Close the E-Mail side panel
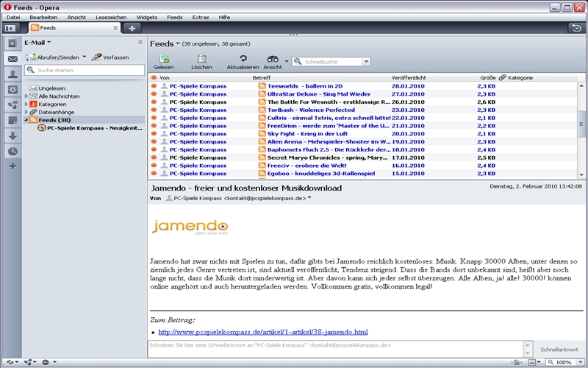Image resolution: width=588 pixels, height=368 pixels. (140, 42)
